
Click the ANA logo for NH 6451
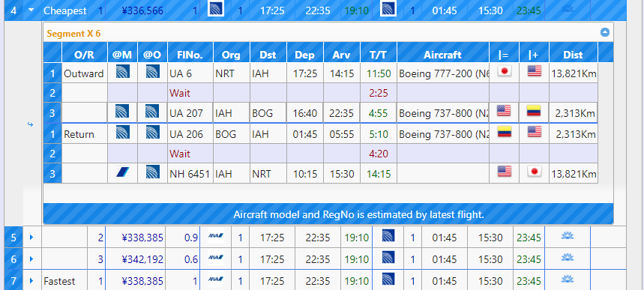click(x=123, y=172)
